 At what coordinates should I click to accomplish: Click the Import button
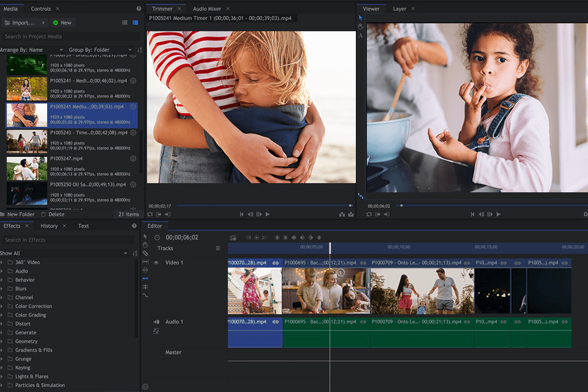pos(23,23)
